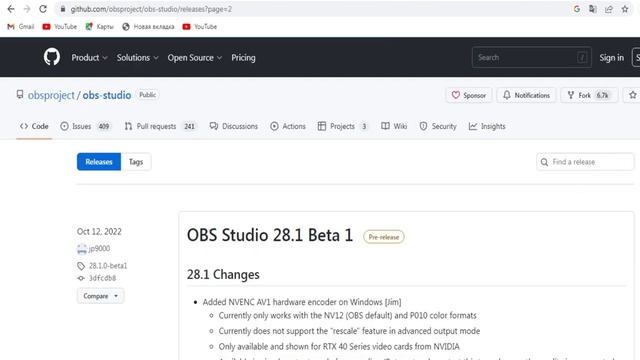640x360 pixels.
Task: Go back with the browser back arrow
Action: [11, 9]
